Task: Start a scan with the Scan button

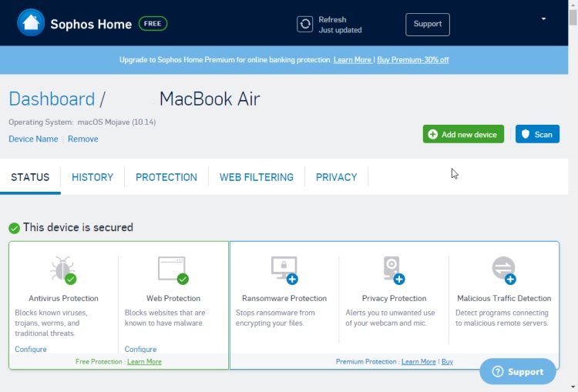Action: pos(537,134)
